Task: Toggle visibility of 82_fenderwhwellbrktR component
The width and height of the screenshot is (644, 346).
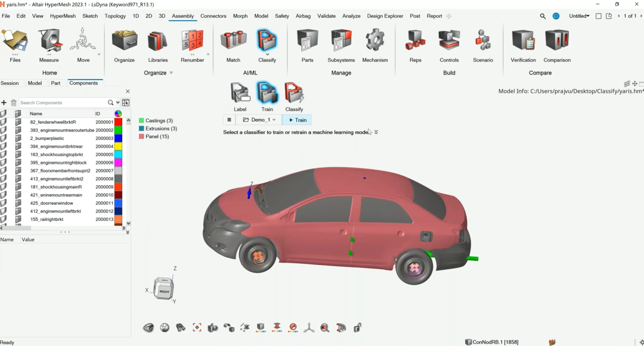Action: [x=4, y=121]
